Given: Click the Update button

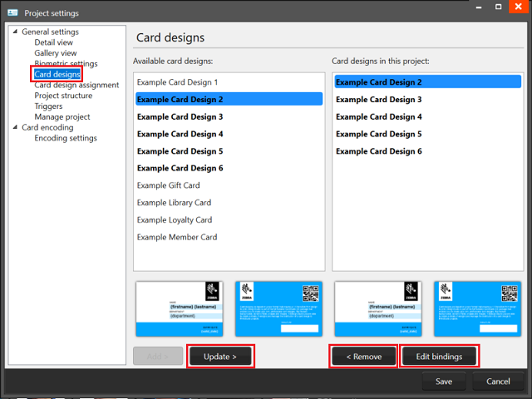Looking at the screenshot, I should click(219, 357).
